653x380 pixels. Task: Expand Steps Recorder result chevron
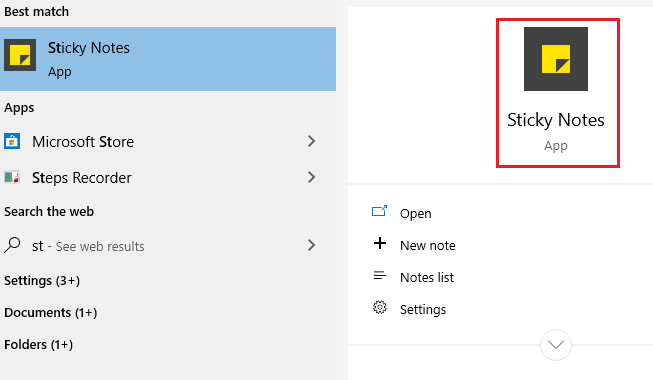pyautogui.click(x=311, y=177)
